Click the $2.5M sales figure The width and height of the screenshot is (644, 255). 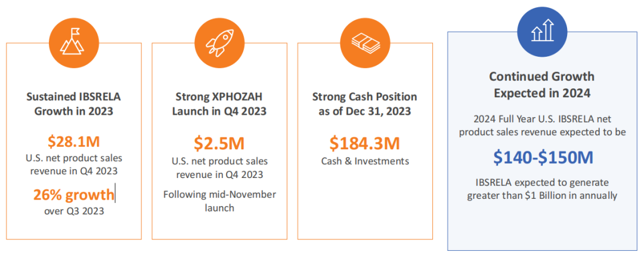[219, 143]
